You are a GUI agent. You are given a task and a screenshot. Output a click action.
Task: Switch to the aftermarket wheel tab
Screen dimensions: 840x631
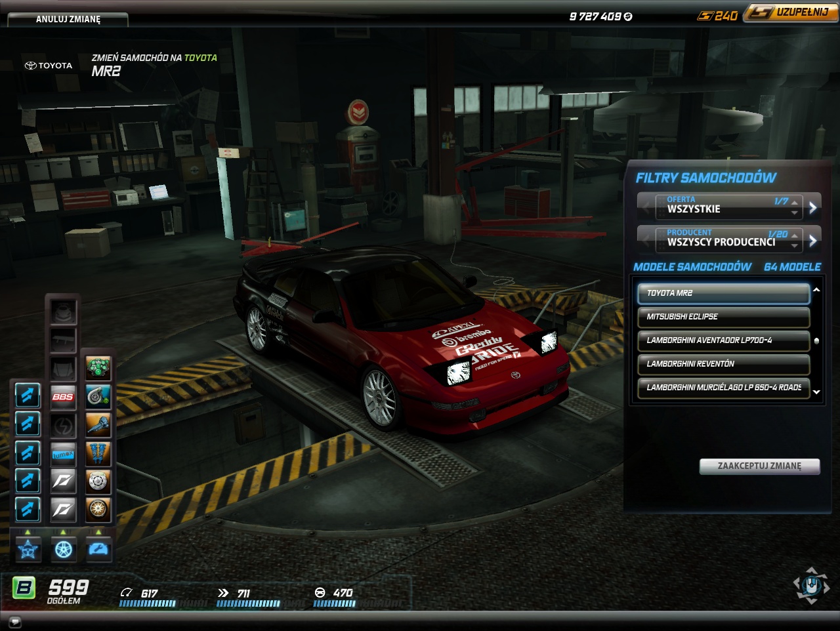(64, 549)
